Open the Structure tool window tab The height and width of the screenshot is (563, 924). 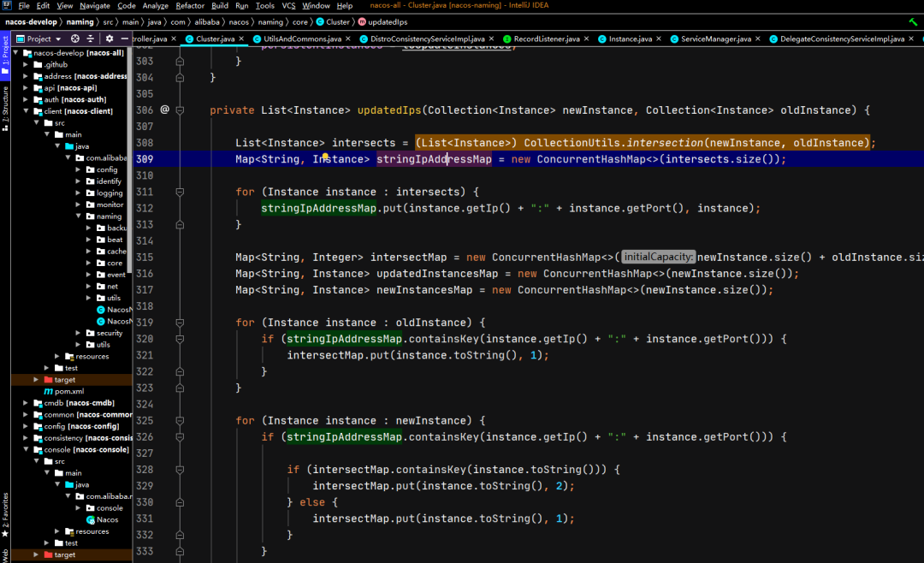pyautogui.click(x=5, y=109)
